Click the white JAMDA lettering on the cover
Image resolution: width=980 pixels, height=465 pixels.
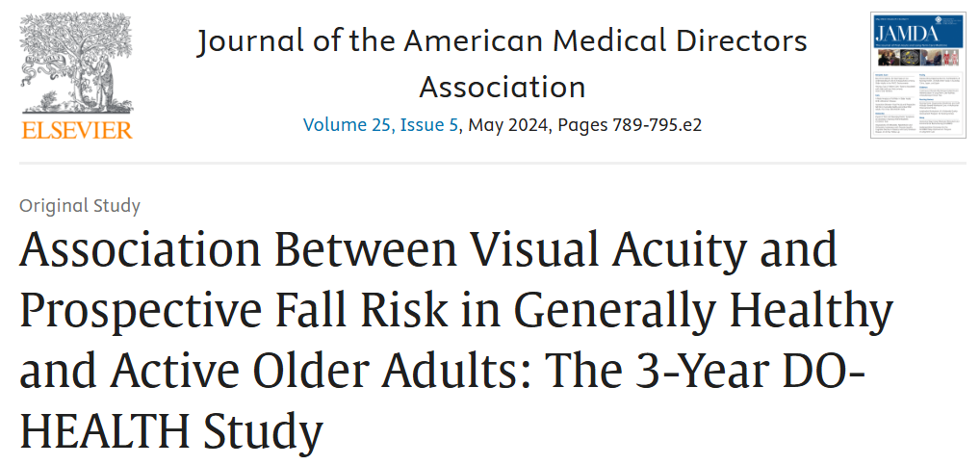point(908,34)
